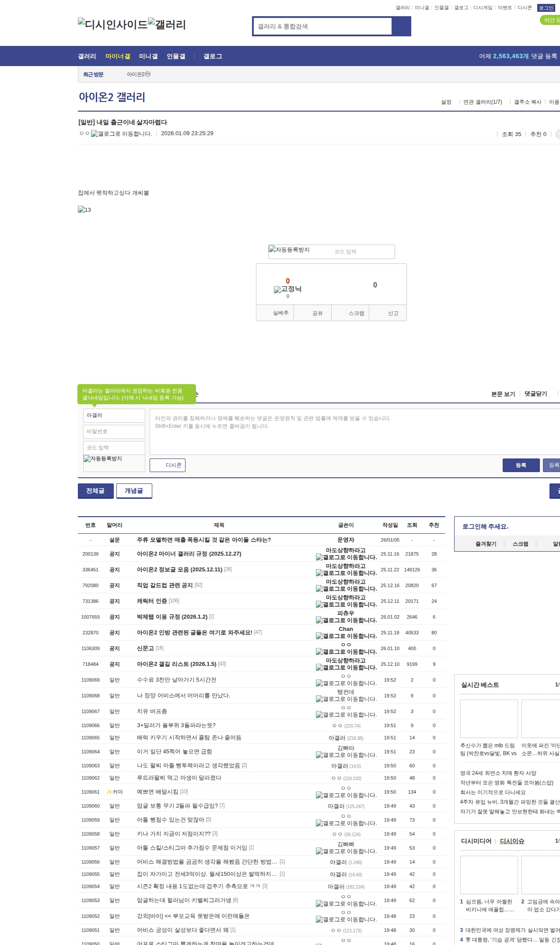Screen dimensions: 560x945
Task: Open the image labeled 13 in the post
Action: click(x=84, y=210)
